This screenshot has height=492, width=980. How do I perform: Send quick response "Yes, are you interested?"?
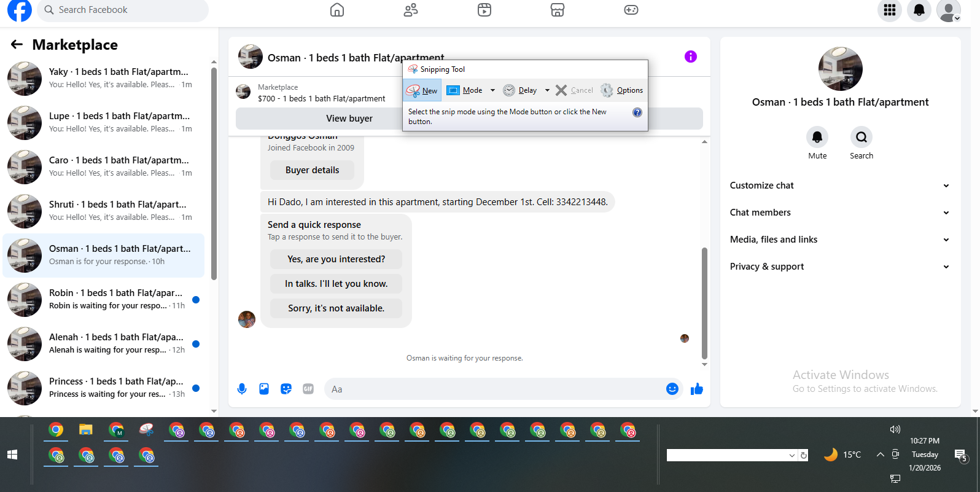coord(336,259)
